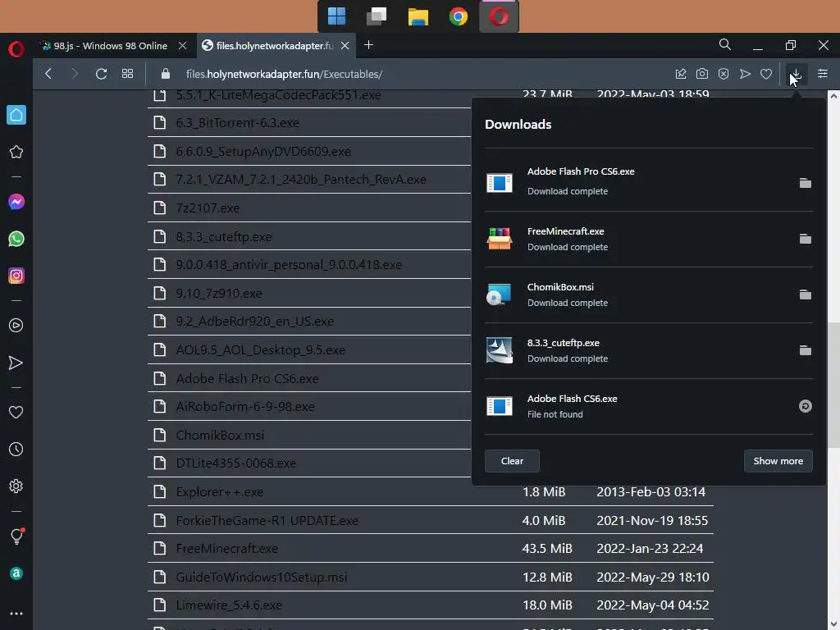Click the address bar send-to-flow icon
Screen dimensions: 840x630
[745, 74]
